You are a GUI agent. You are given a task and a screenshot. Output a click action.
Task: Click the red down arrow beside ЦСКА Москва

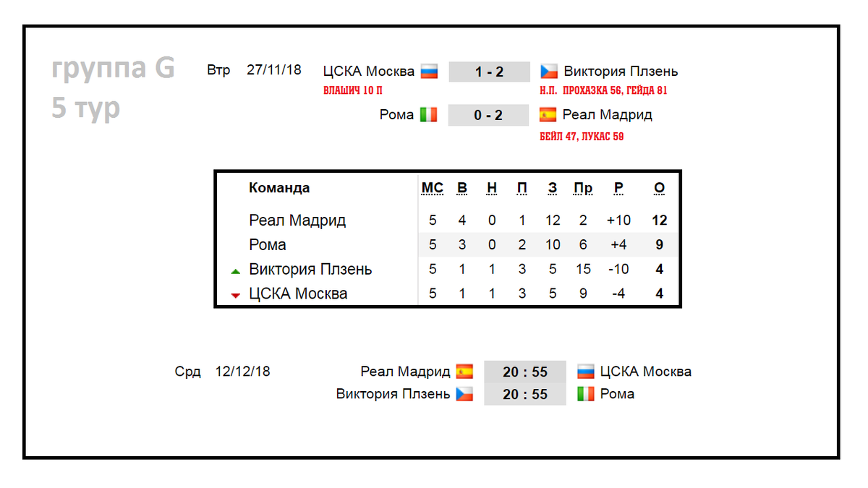click(235, 296)
